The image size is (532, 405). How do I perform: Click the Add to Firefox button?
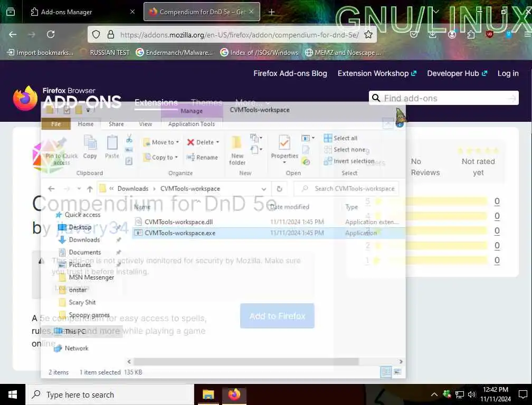point(277,316)
